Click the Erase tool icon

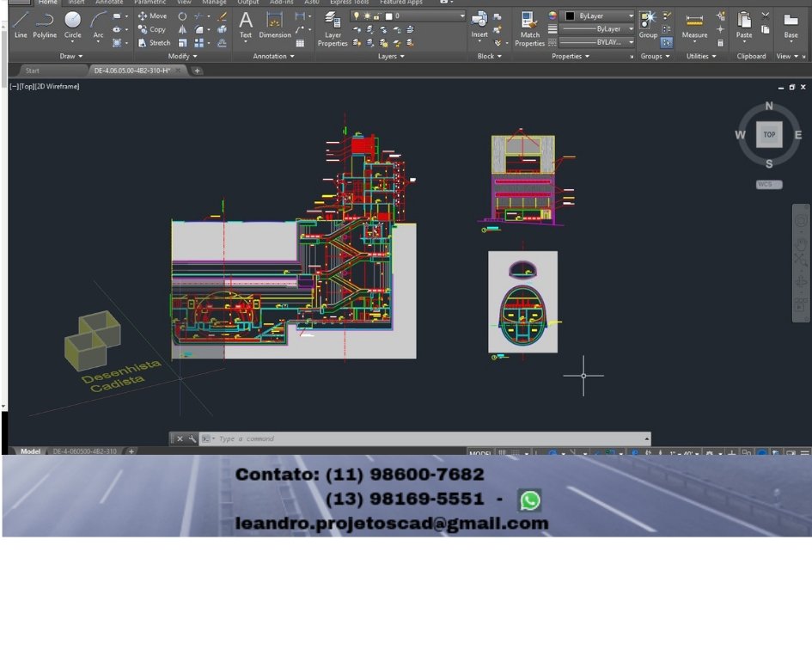[x=223, y=16]
